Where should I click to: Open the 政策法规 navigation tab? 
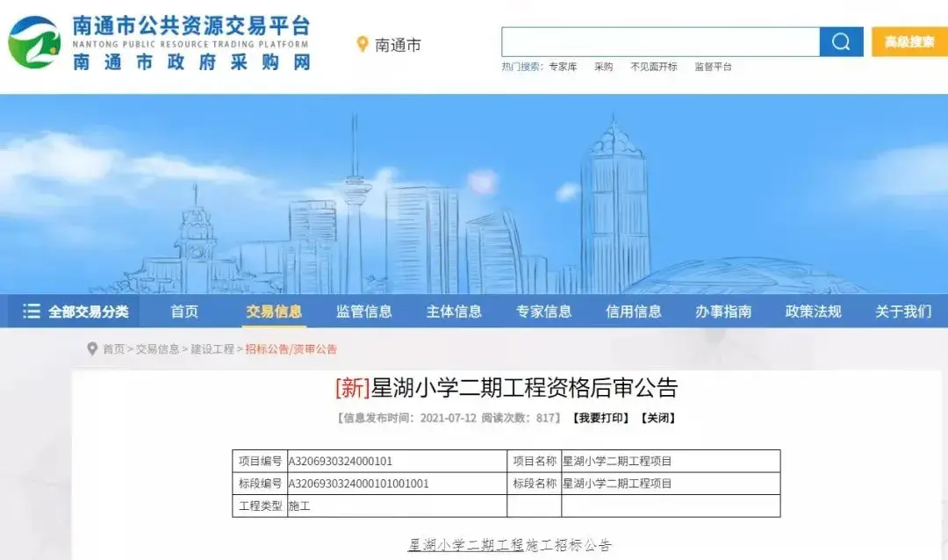coord(813,312)
